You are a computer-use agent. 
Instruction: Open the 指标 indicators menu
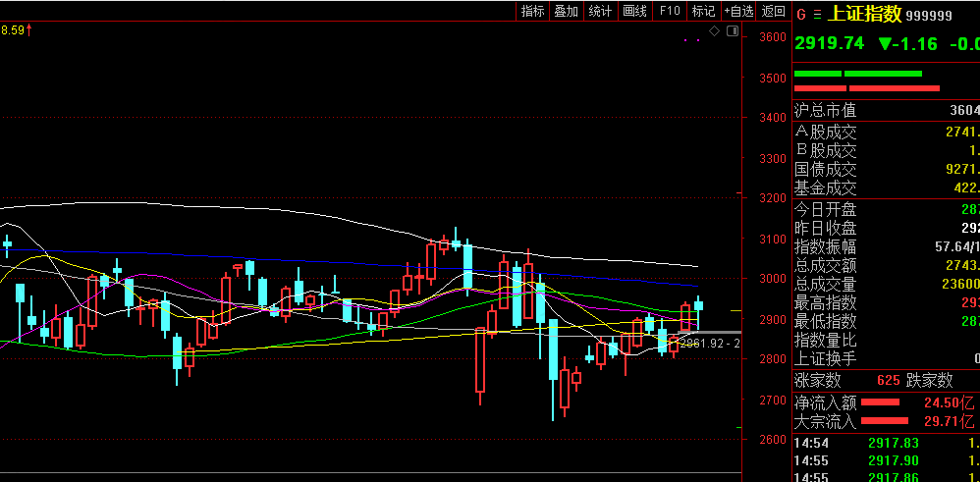pos(532,11)
